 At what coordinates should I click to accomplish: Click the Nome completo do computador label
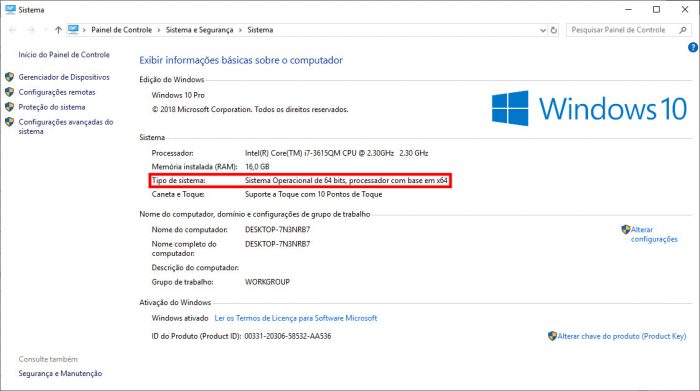point(184,249)
